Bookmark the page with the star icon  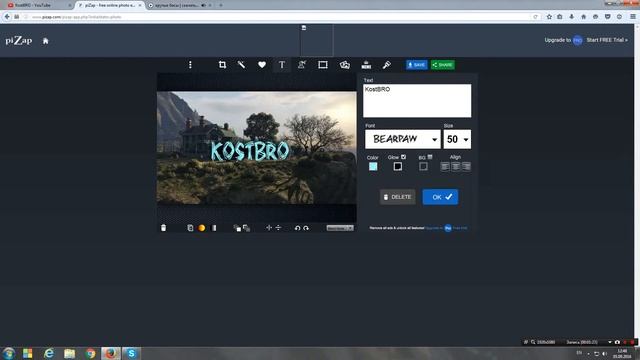[549, 17]
